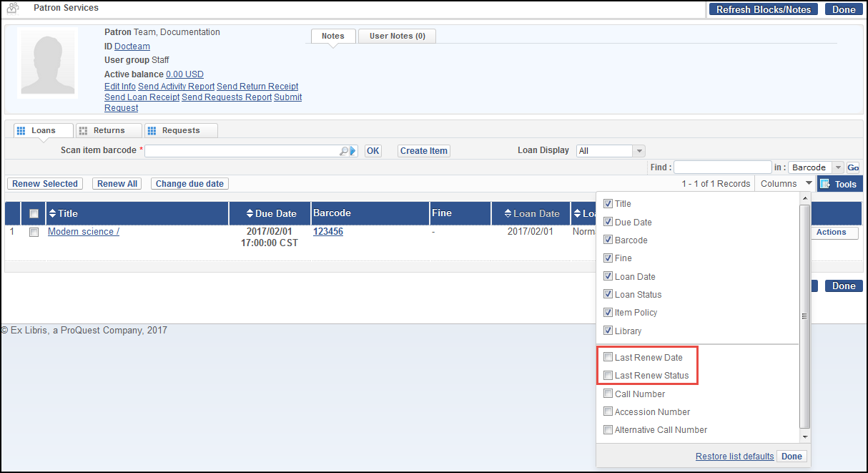Click the blue arrow beside barcode field

(352, 151)
